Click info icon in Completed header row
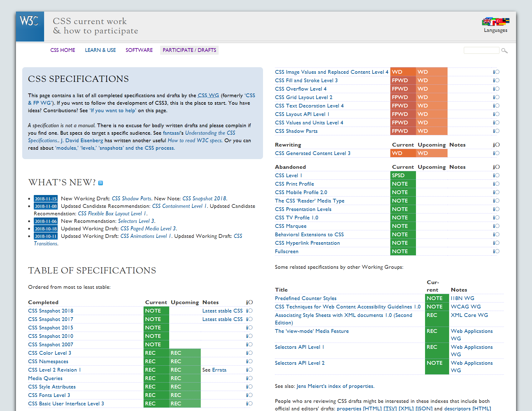This screenshot has width=532, height=411. click(x=249, y=302)
